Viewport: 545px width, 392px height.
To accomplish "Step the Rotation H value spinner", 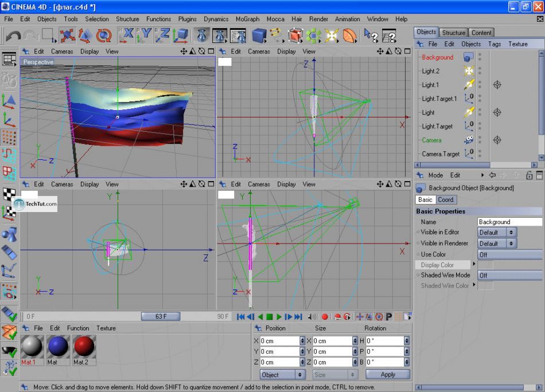I will 407,341.
